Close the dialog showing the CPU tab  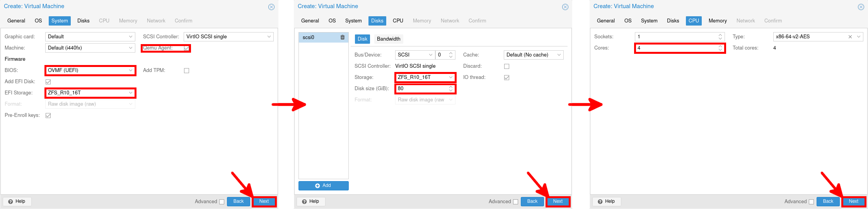click(861, 7)
